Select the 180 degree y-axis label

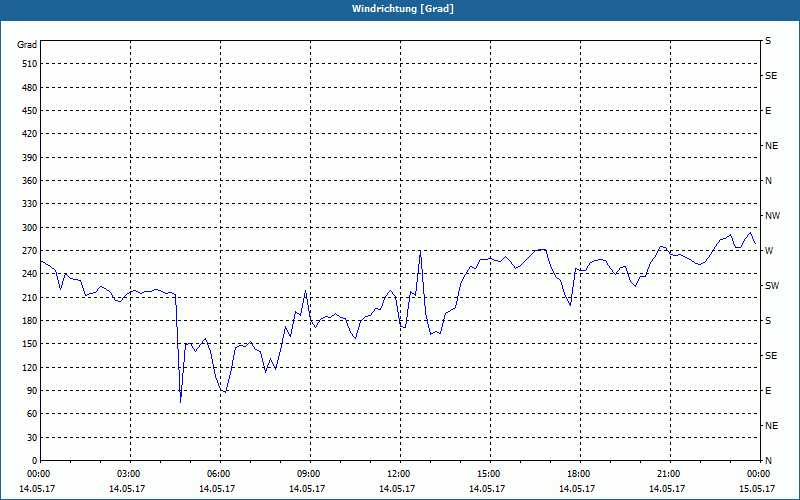tap(28, 321)
